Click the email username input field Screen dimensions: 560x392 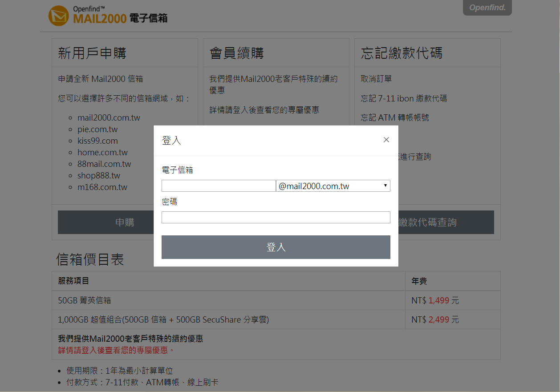pos(219,186)
